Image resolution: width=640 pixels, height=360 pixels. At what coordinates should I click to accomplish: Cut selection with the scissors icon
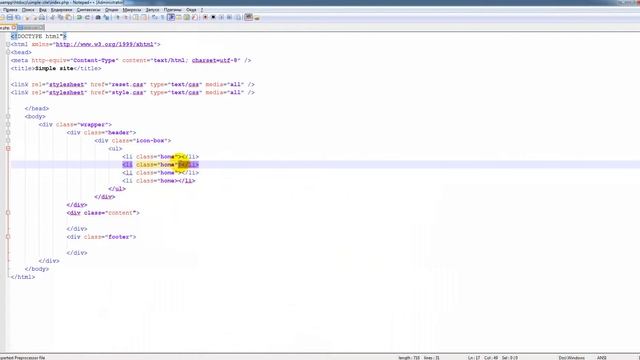(52, 18)
